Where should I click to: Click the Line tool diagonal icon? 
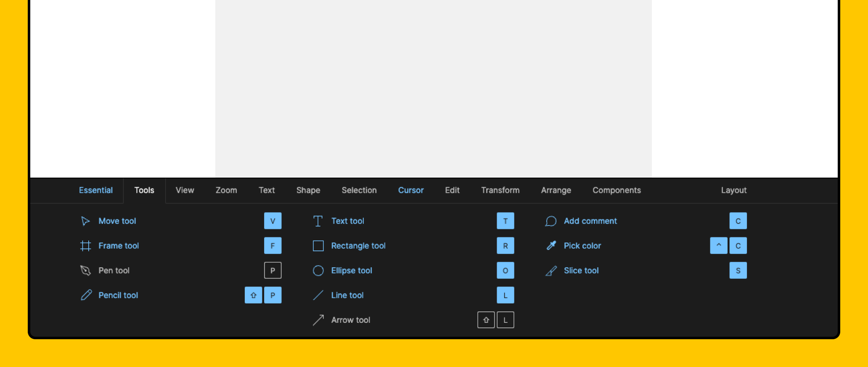click(318, 295)
